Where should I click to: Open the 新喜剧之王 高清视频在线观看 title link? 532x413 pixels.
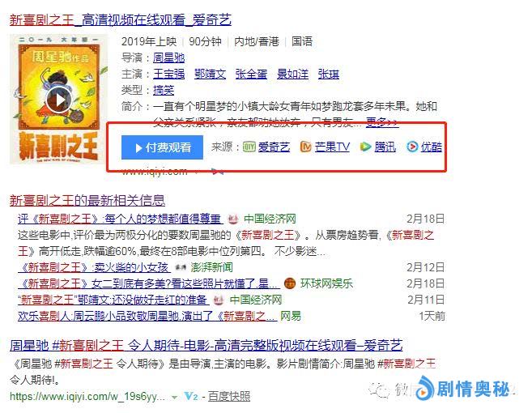(x=121, y=20)
